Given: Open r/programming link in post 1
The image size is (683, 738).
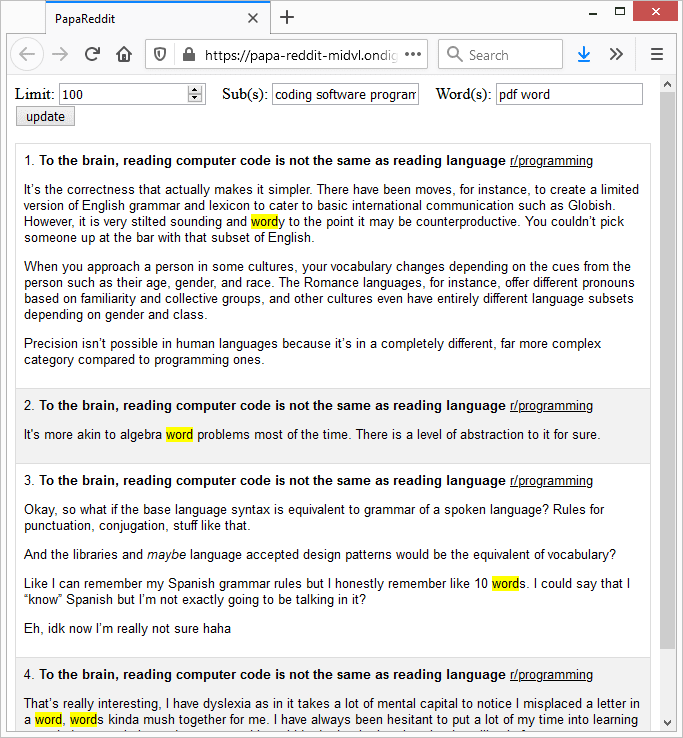Looking at the screenshot, I should [x=551, y=160].
